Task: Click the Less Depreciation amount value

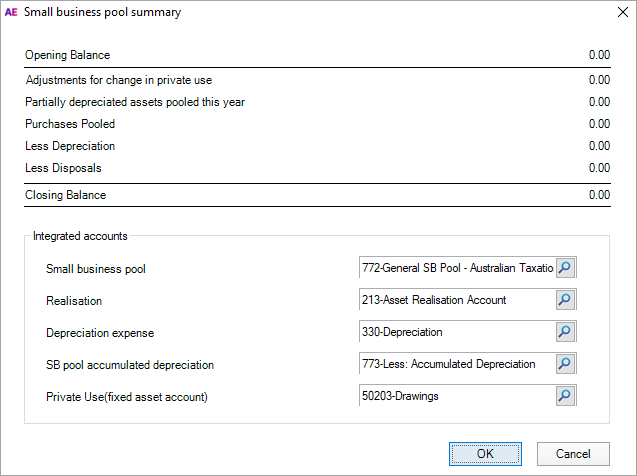Action: tap(599, 146)
